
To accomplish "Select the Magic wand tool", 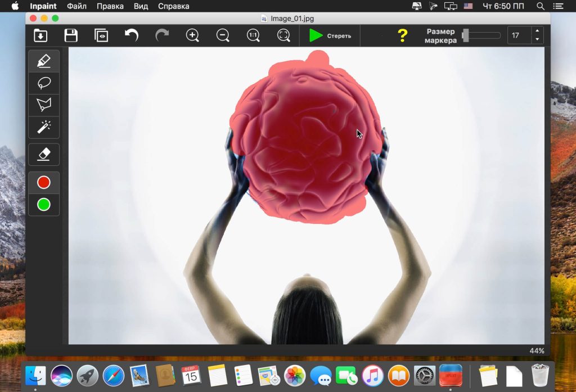I will tap(44, 127).
